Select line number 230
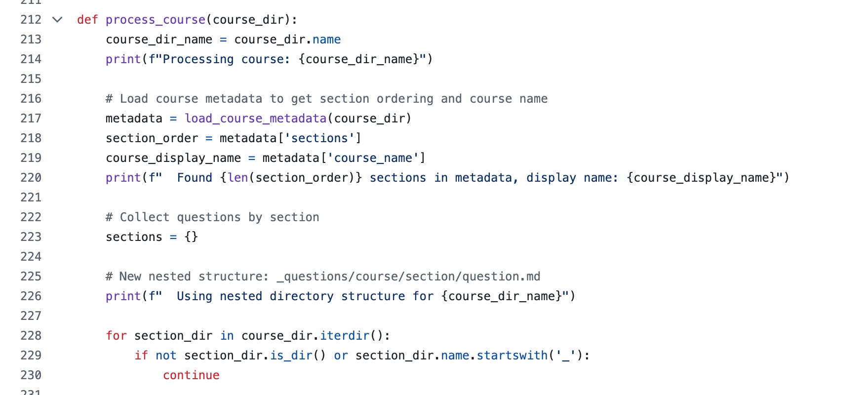 pos(31,375)
